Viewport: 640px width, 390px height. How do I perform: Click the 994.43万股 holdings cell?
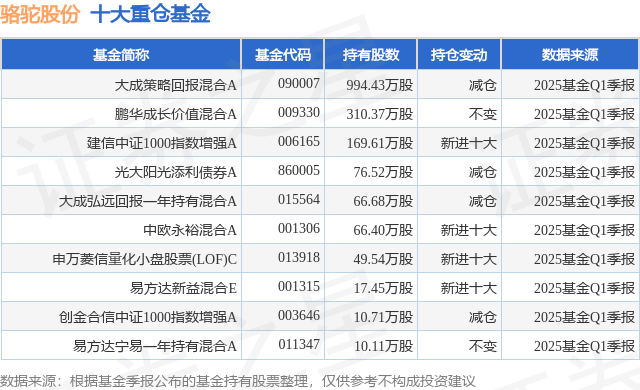pyautogui.click(x=380, y=85)
